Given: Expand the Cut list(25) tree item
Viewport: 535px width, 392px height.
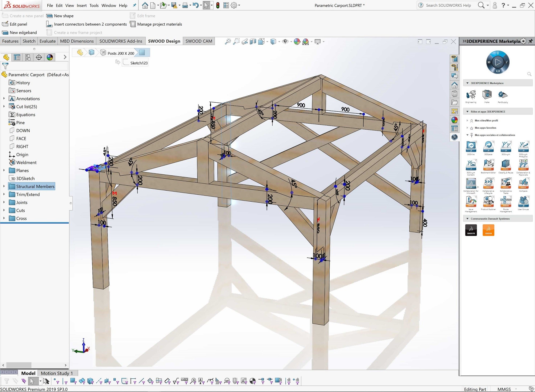Looking at the screenshot, I should coord(4,106).
